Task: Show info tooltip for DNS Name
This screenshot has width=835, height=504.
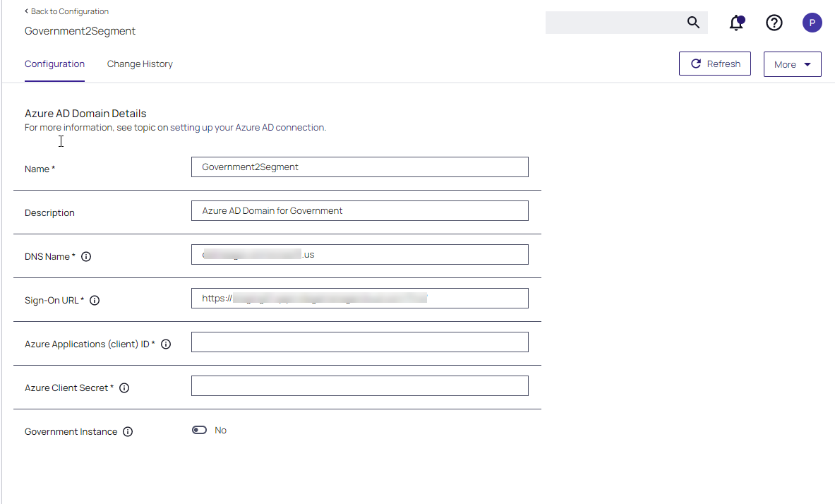Action: (x=86, y=257)
